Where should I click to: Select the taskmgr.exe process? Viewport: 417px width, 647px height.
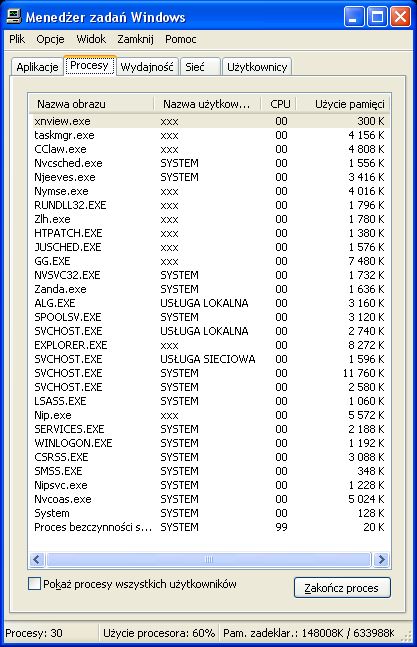point(209,135)
